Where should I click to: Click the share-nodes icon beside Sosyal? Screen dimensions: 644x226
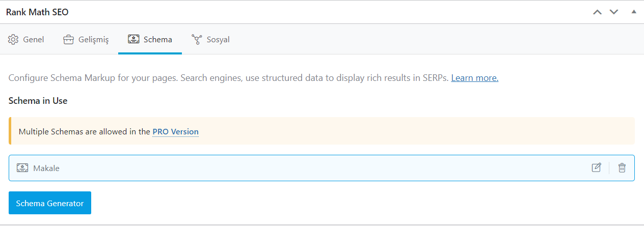pos(197,39)
